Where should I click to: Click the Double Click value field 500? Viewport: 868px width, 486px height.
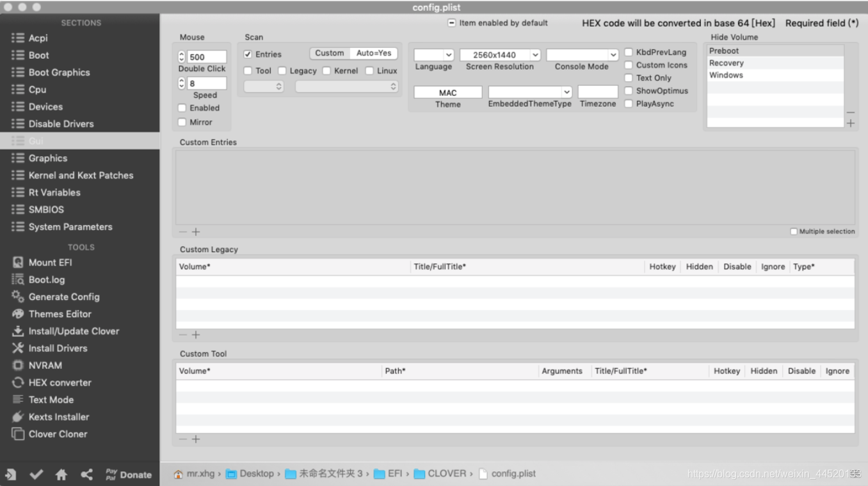coord(207,57)
